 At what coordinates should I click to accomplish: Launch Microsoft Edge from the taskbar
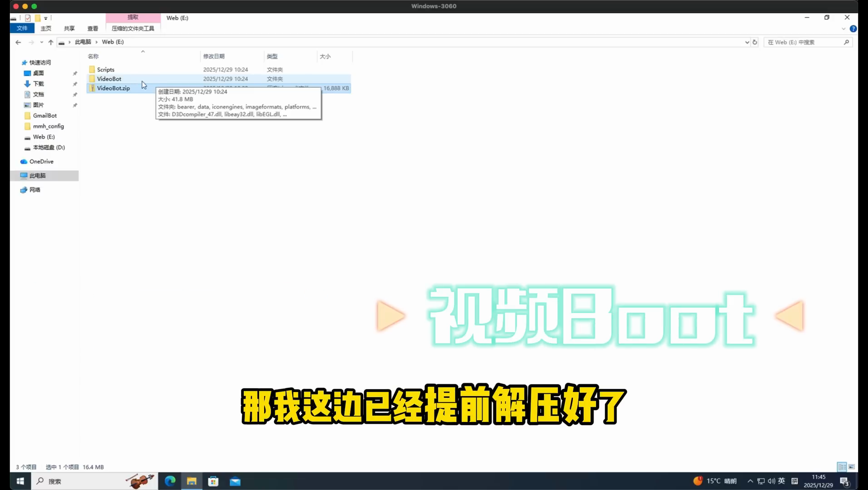[170, 481]
